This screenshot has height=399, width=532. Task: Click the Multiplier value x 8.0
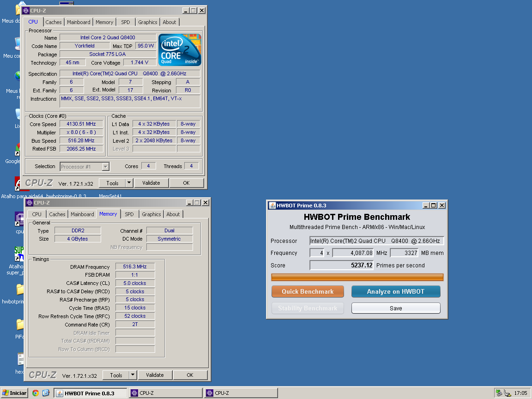coord(81,133)
